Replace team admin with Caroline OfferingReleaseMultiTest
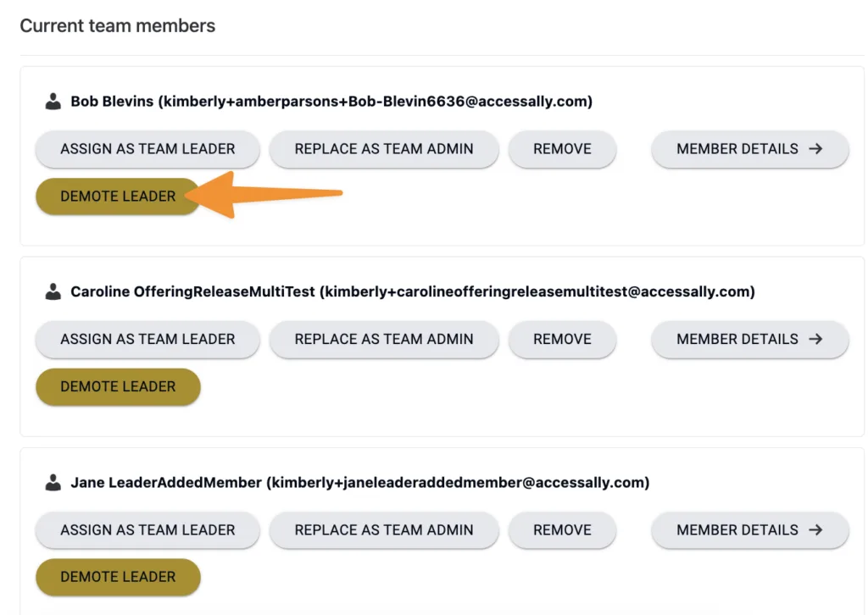The width and height of the screenshot is (868, 615). 384,339
